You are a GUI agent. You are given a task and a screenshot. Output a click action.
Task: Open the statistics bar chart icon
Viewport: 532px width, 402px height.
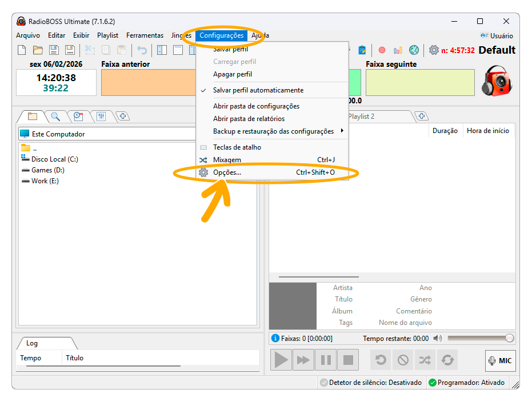coord(398,50)
